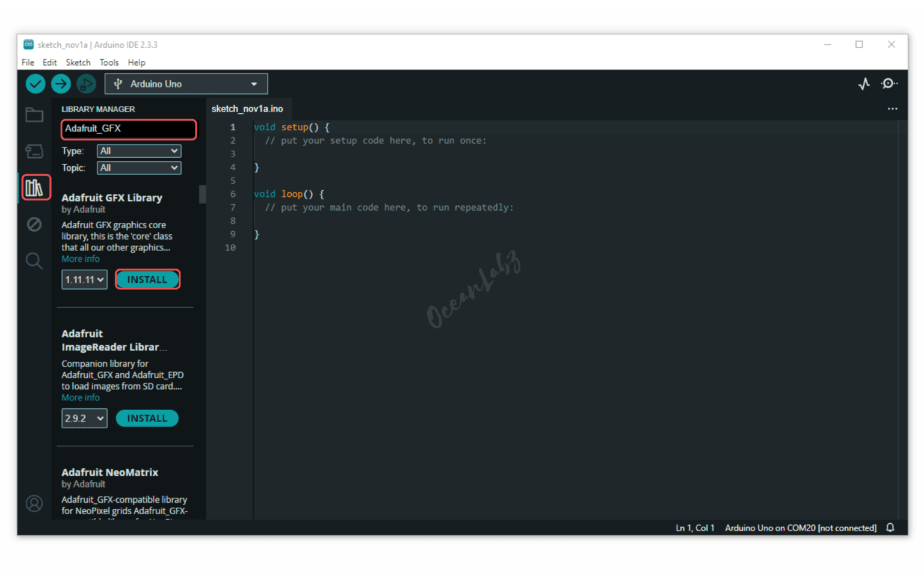The width and height of the screenshot is (924, 578).
Task: Toggle the Library Manager sidebar icon
Action: 35,188
